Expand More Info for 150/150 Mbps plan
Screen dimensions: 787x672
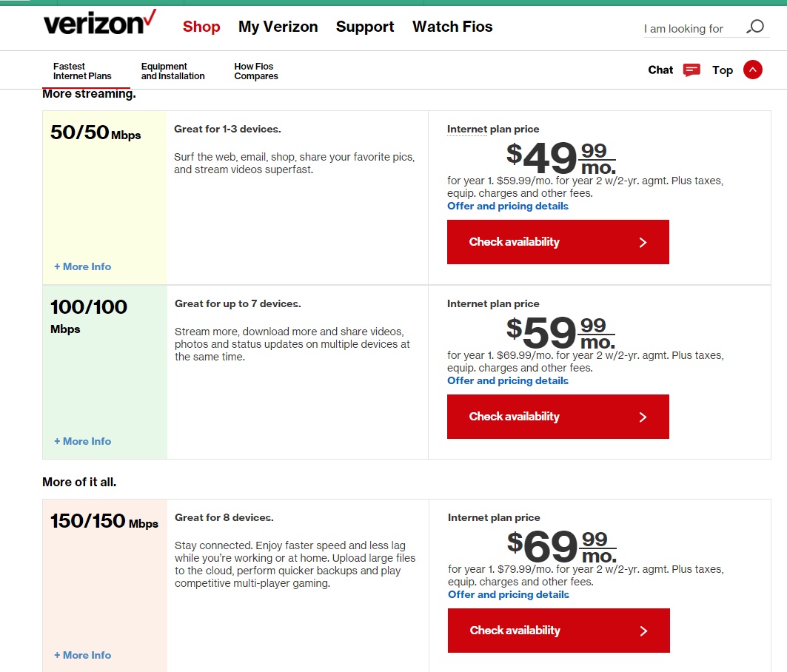coord(83,655)
